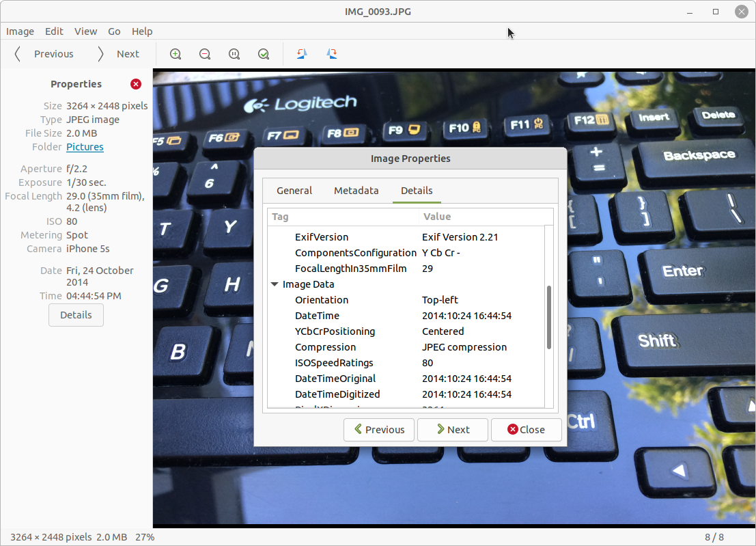The width and height of the screenshot is (756, 546).
Task: Show next image via the dialog's Next button
Action: click(x=452, y=430)
